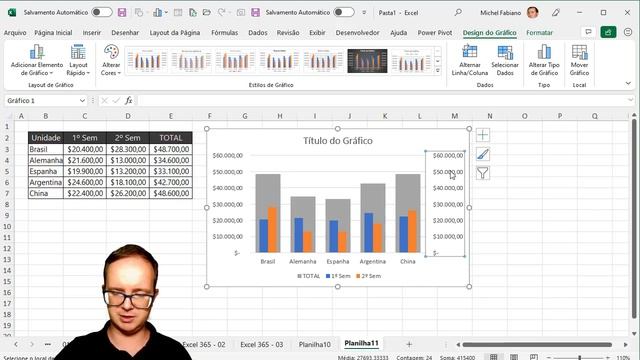Image resolution: width=640 pixels, height=360 pixels.
Task: Click horizontal scrollbar right arrow
Action: coord(625,345)
